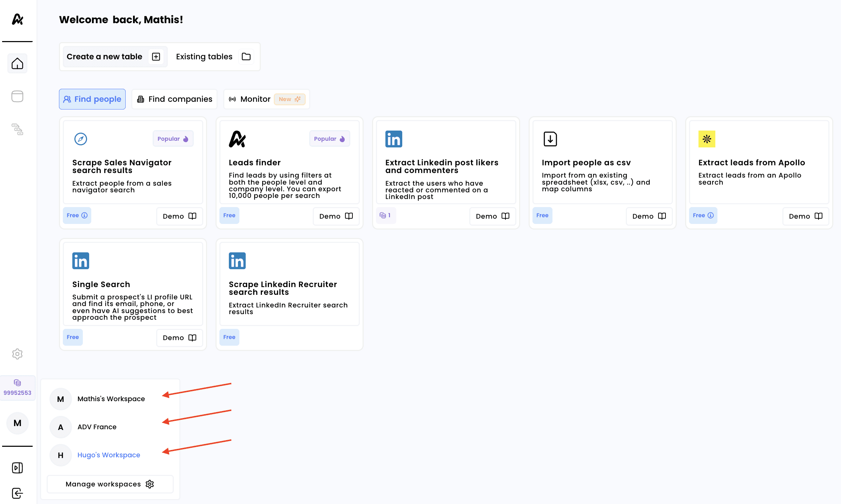Select Mathis's Workspace
Screen dimensions: 841x504
(111, 399)
